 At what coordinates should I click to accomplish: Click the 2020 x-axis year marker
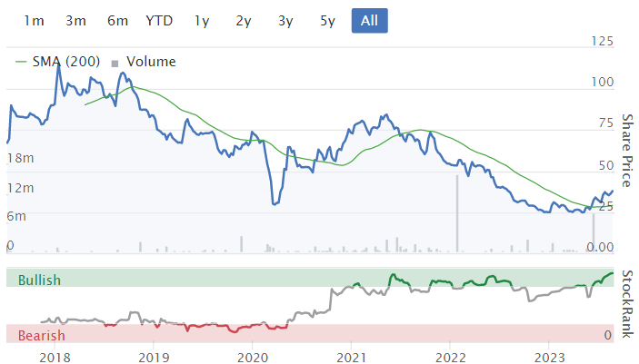coord(253,357)
